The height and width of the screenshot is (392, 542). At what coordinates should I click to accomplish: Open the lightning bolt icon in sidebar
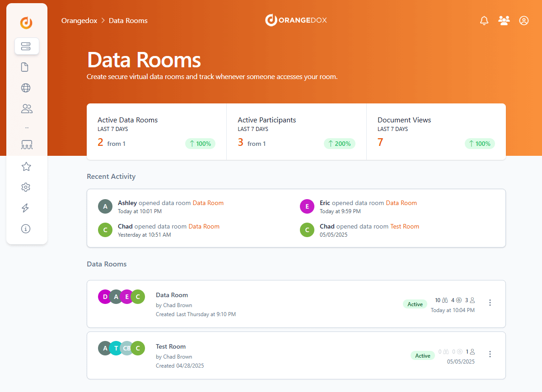pos(25,208)
